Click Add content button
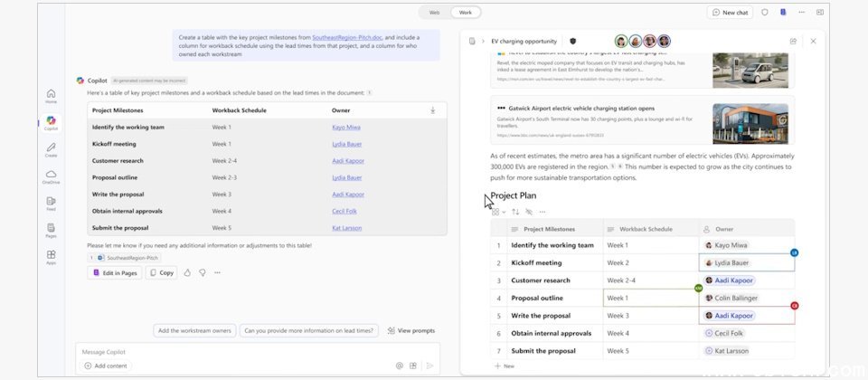 tap(106, 366)
